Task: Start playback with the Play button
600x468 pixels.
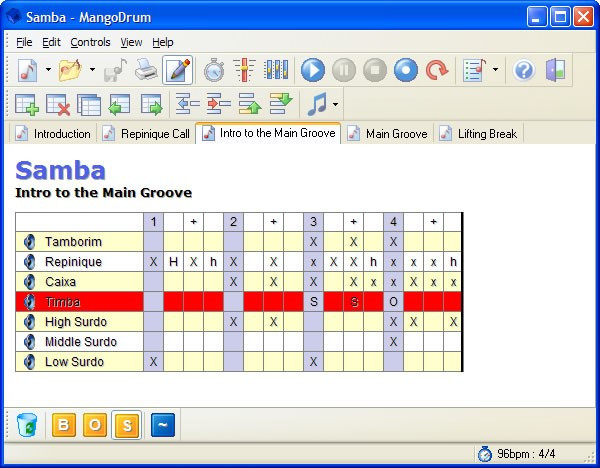Action: [x=313, y=70]
